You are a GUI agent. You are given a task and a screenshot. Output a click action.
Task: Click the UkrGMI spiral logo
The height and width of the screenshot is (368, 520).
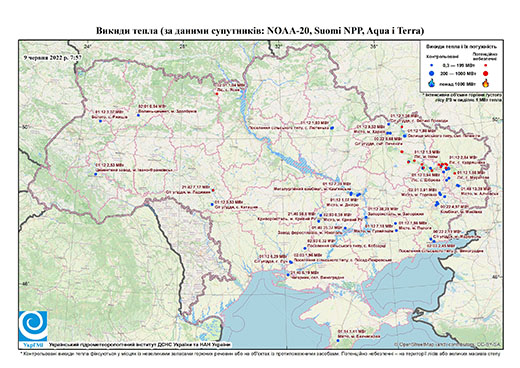click(x=33, y=326)
